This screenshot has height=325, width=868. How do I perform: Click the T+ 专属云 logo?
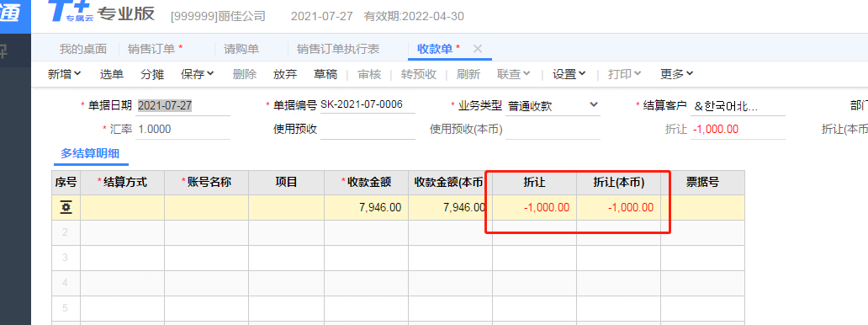click(x=71, y=11)
